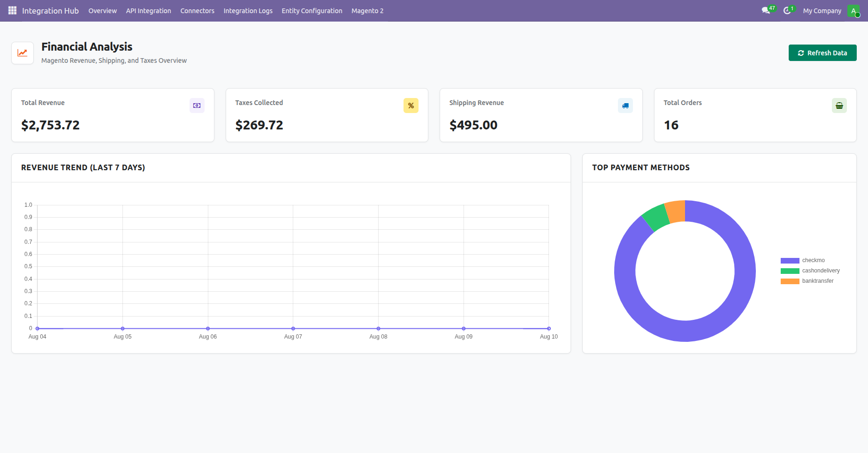The image size is (868, 453).
Task: Open the Integration Logs menu
Action: tap(248, 11)
